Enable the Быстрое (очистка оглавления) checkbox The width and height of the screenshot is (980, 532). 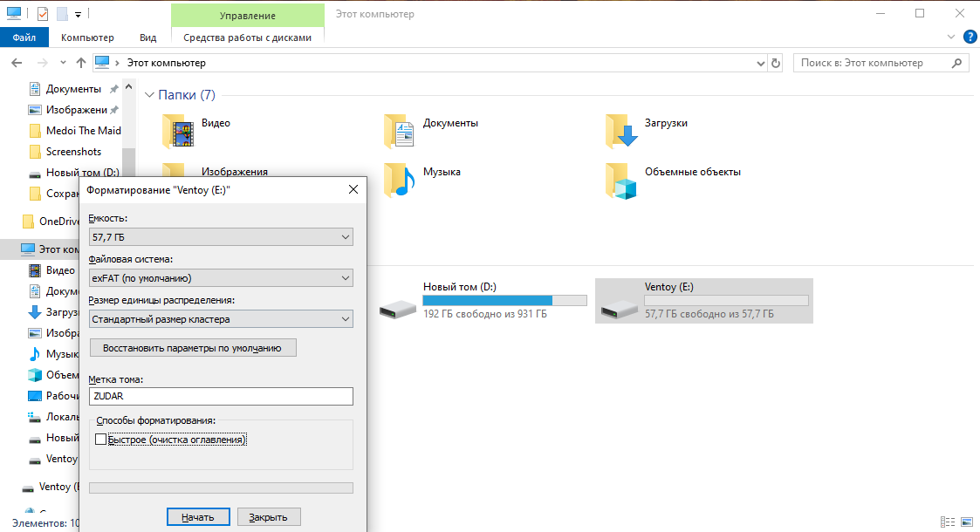101,440
